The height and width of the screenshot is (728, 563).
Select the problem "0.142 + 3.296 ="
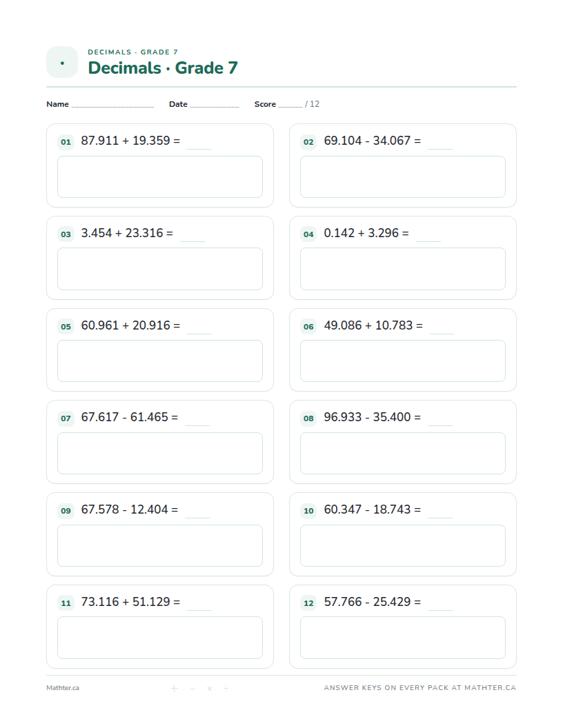pos(366,233)
